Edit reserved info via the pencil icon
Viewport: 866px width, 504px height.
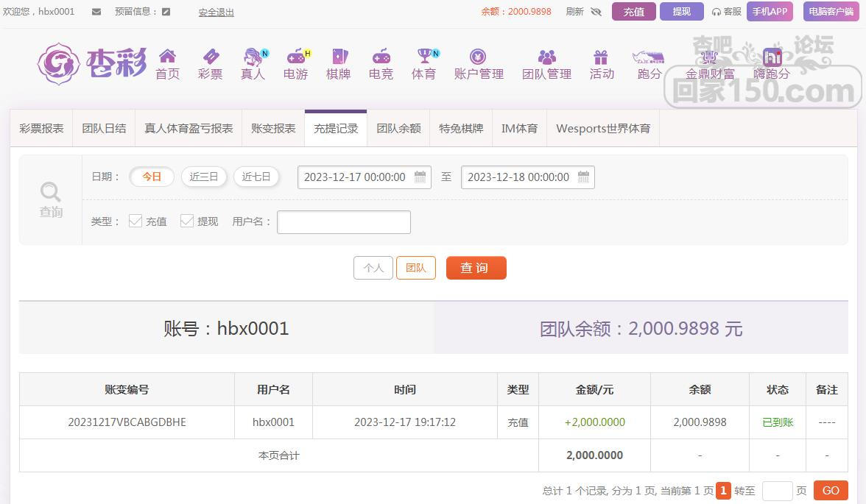(166, 12)
